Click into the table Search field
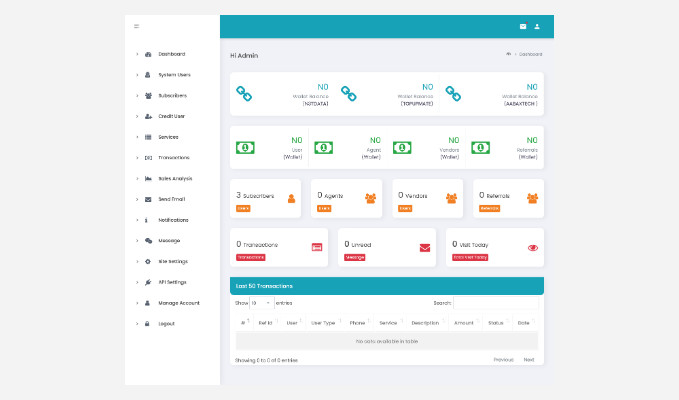679x400 pixels. pos(496,302)
